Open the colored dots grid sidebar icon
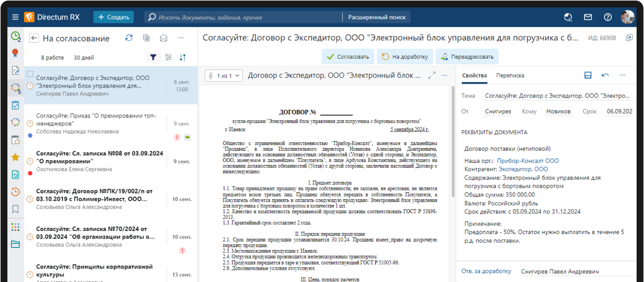The image size is (644, 282). coord(15,227)
